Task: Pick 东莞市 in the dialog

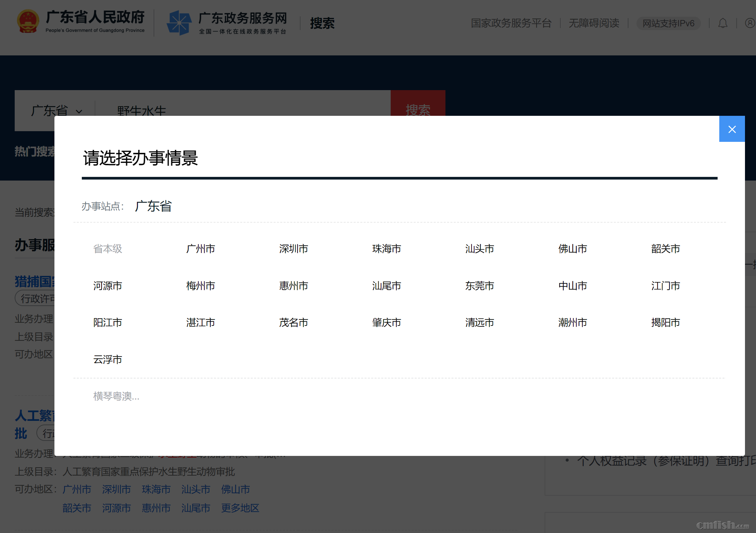Action: pyautogui.click(x=480, y=286)
